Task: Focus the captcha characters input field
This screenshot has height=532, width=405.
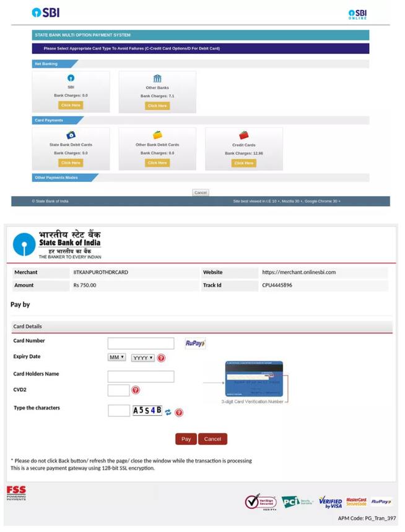Action: [119, 411]
